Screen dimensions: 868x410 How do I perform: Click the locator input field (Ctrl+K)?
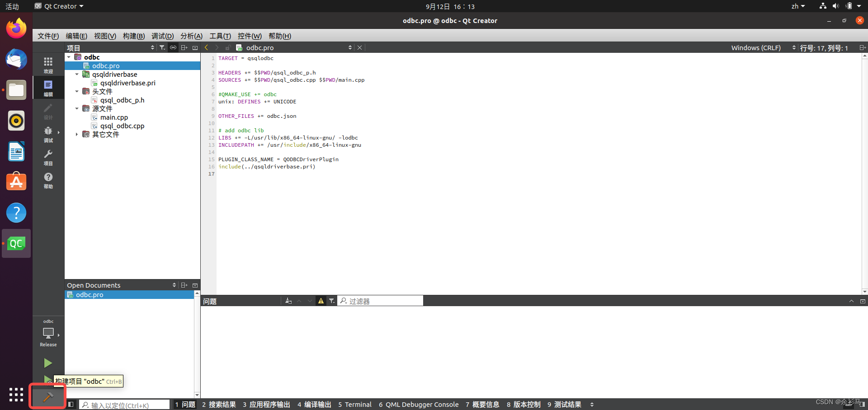coord(124,405)
